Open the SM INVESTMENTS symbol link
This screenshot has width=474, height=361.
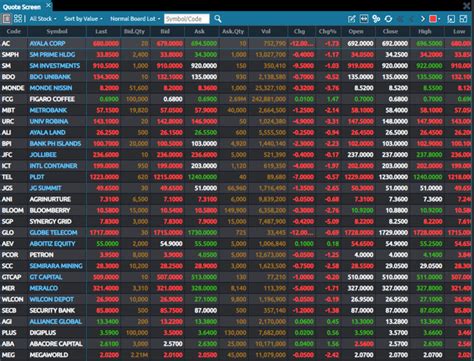pyautogui.click(x=55, y=66)
